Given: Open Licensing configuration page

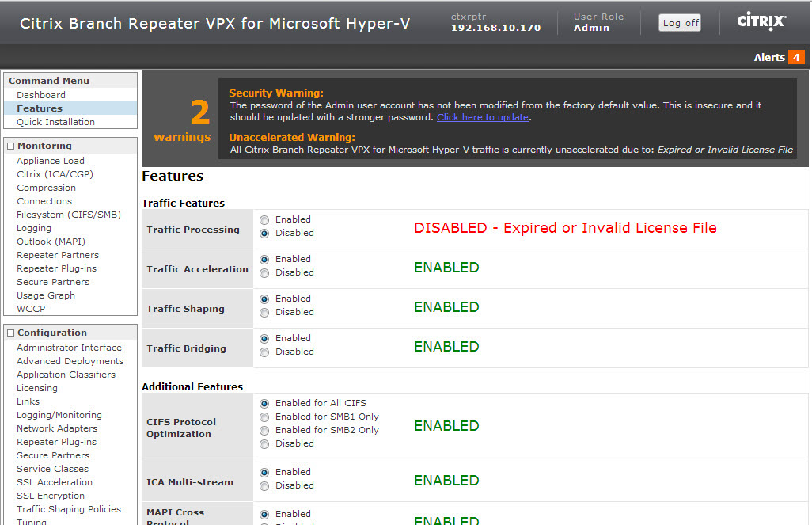Looking at the screenshot, I should tap(36, 388).
